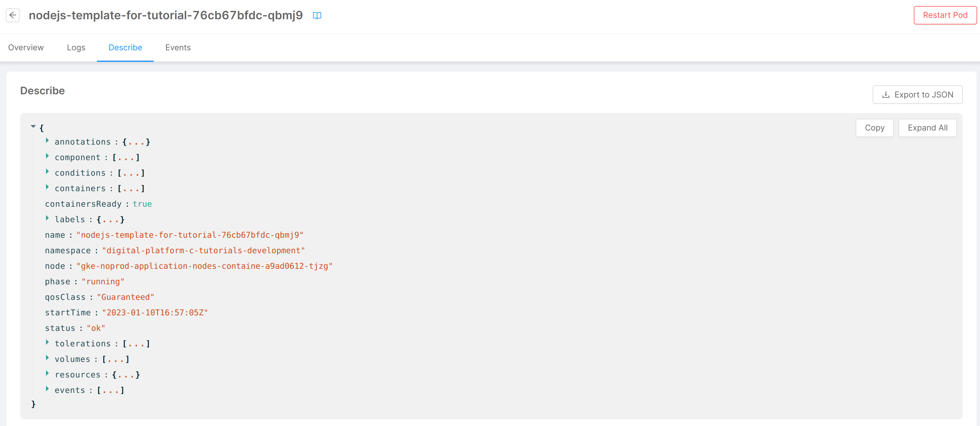Expand the component array
This screenshot has width=980, height=426.
[x=47, y=156]
